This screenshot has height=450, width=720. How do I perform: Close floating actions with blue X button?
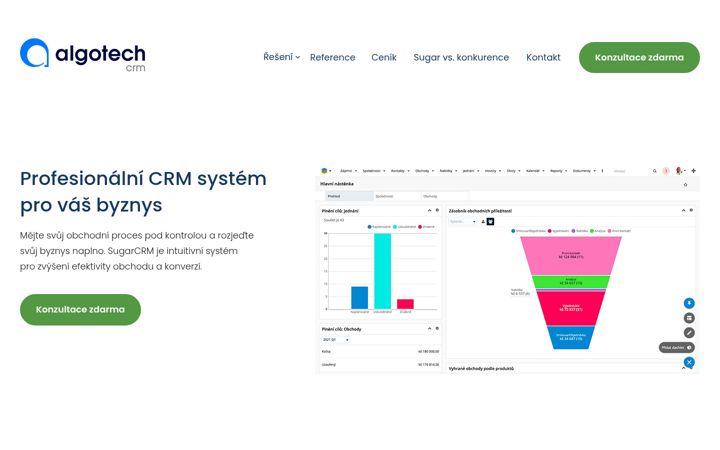click(x=689, y=362)
